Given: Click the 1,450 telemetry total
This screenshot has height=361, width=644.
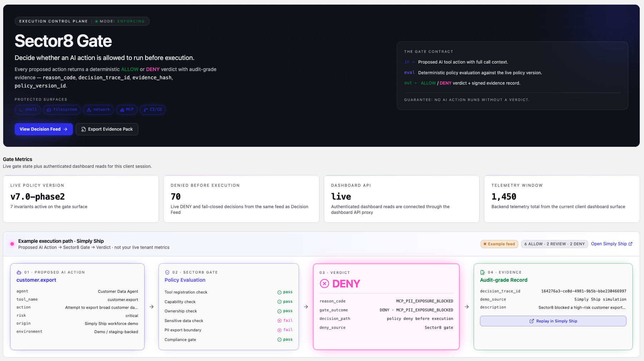Looking at the screenshot, I should coord(504,197).
